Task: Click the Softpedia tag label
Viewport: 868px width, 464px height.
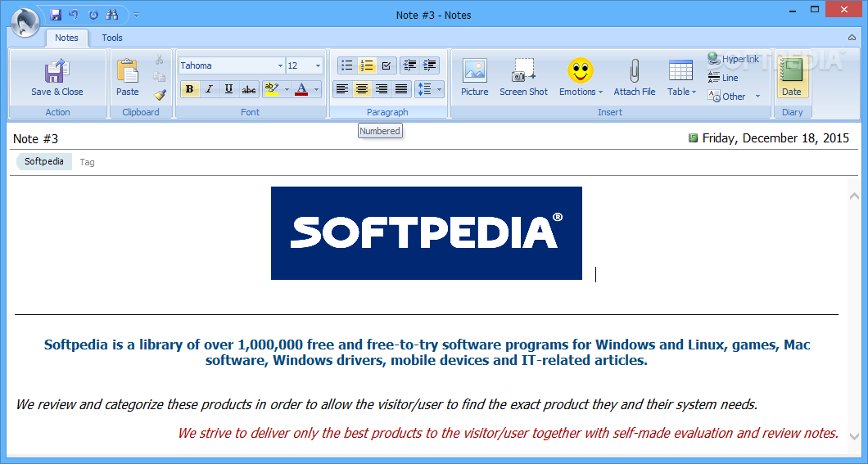Action: [44, 161]
